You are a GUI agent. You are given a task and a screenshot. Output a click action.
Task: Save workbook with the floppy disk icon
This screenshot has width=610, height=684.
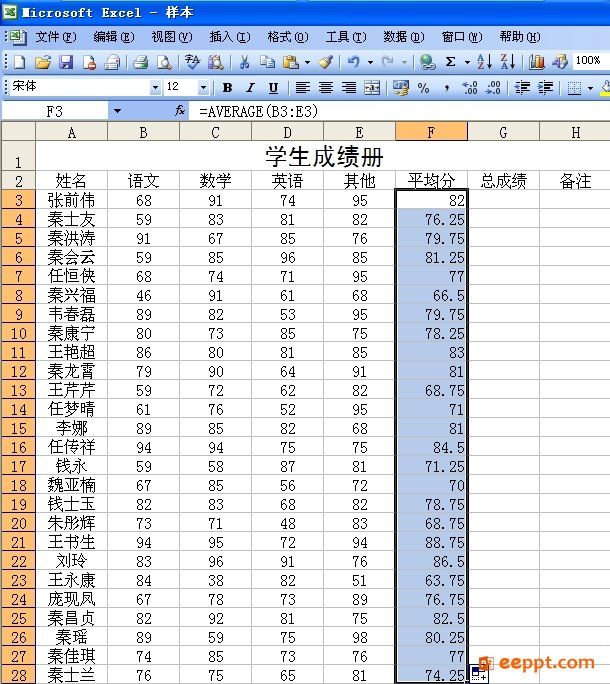point(66,62)
